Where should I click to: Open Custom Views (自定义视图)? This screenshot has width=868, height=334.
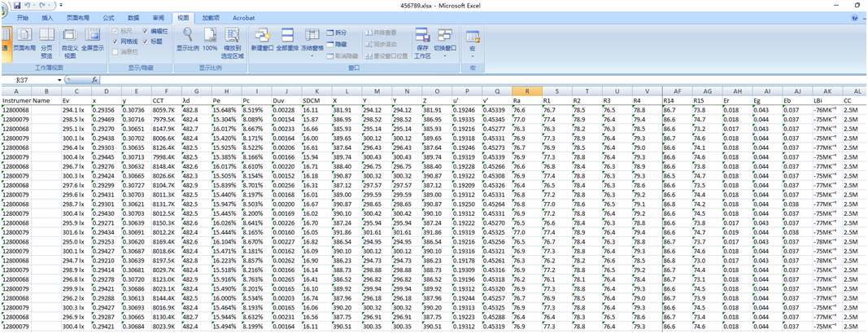coord(70,41)
